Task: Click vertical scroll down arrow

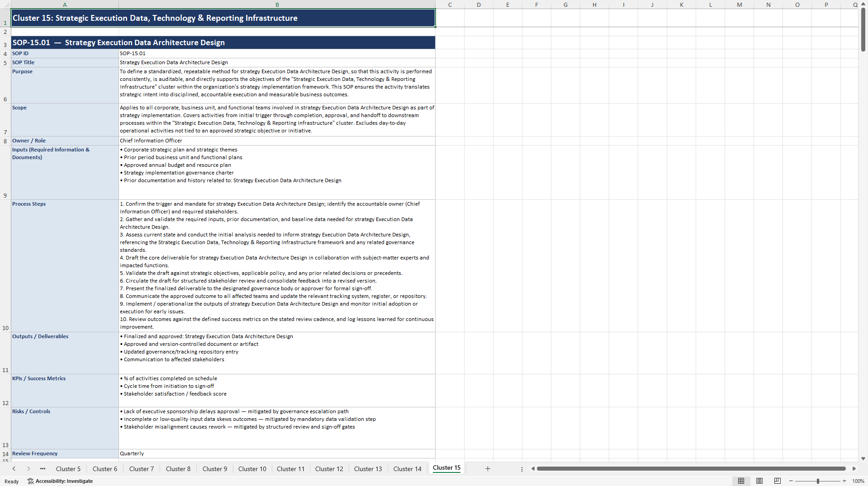Action: (863, 458)
